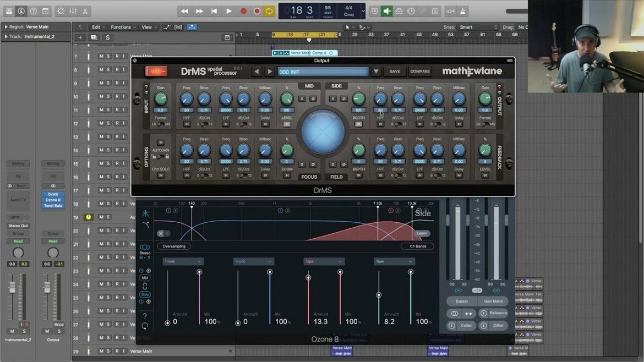Enable Cycle mode with the yellow loop icon
This screenshot has height=362, width=644.
[269, 10]
